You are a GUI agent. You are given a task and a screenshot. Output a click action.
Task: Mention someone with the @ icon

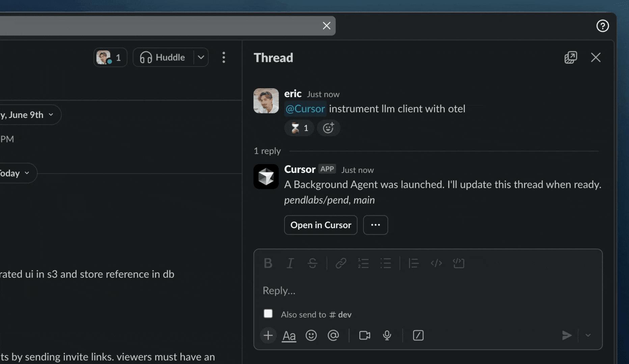point(333,335)
